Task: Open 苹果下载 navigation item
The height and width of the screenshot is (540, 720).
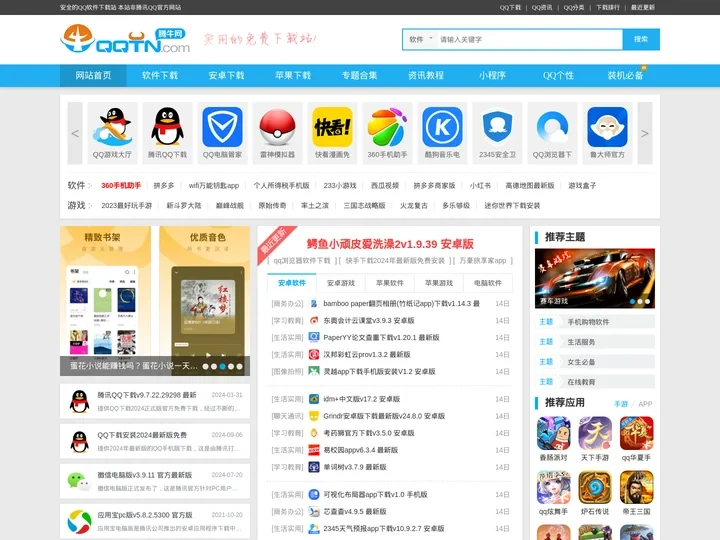Action: pos(293,76)
